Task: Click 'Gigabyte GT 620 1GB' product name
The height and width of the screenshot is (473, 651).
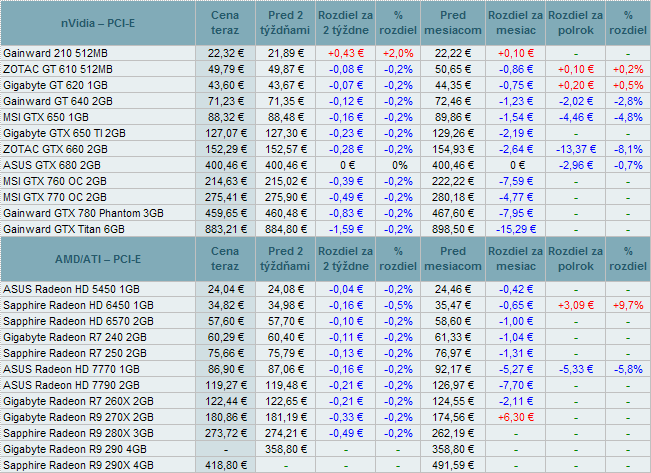Action: (55, 85)
